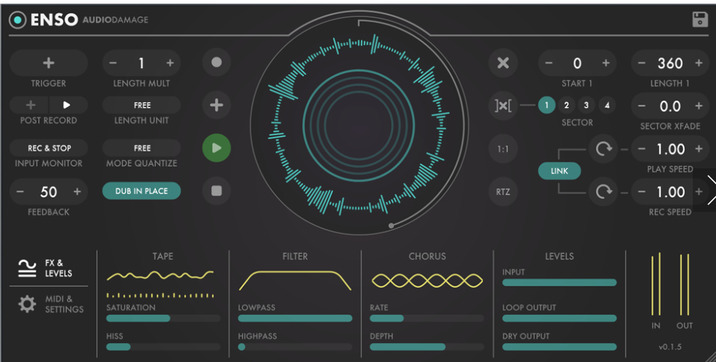Viewport: 716px width, 362px height.
Task: Click the X clear loop button
Action: click(503, 63)
